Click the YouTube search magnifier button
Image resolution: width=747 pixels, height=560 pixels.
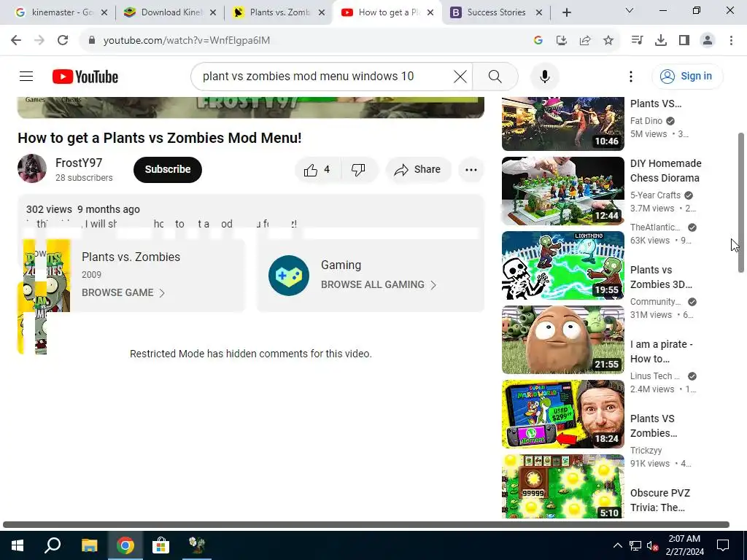point(495,76)
